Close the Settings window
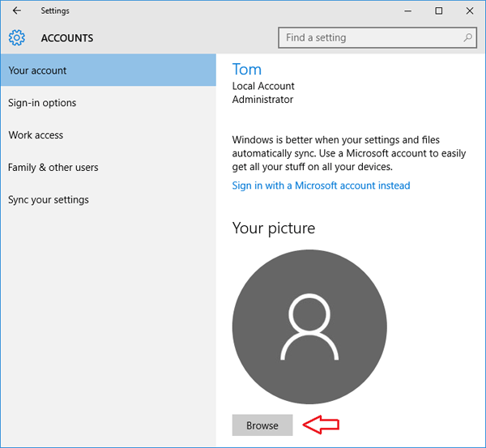 470,11
